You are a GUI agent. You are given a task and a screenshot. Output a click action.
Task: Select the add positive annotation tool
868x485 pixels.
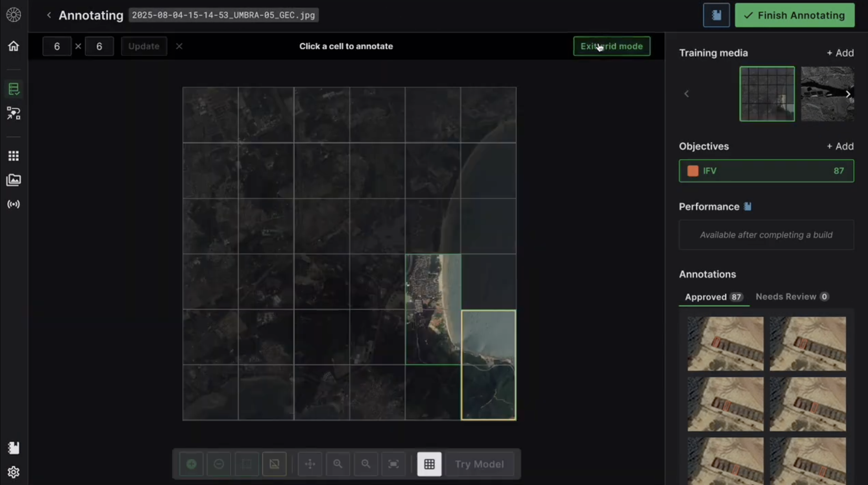191,464
